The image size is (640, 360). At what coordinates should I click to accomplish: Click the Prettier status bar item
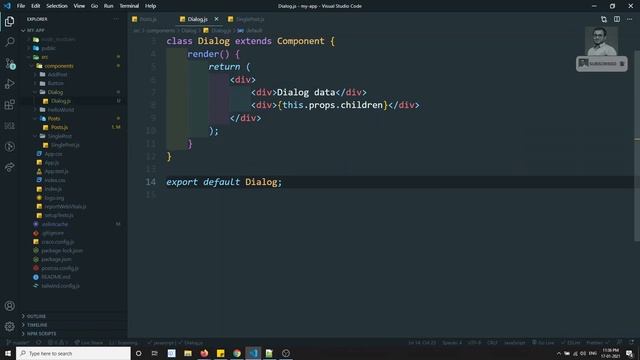click(597, 342)
